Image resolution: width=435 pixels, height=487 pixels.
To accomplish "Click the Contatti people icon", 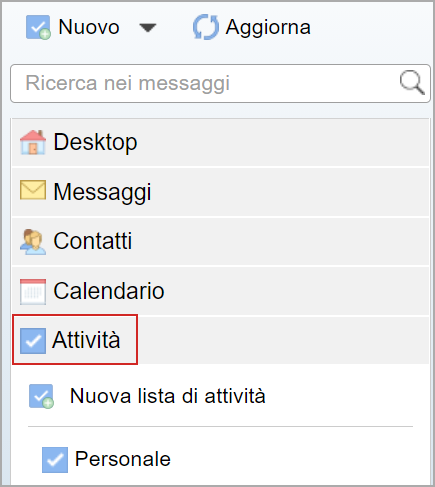I will click(x=33, y=242).
